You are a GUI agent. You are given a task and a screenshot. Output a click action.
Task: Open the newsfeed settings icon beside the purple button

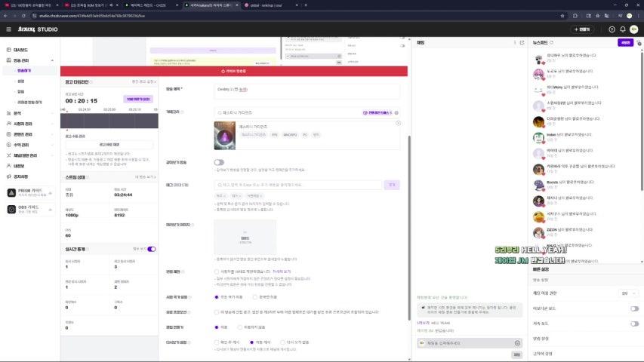[x=639, y=43]
